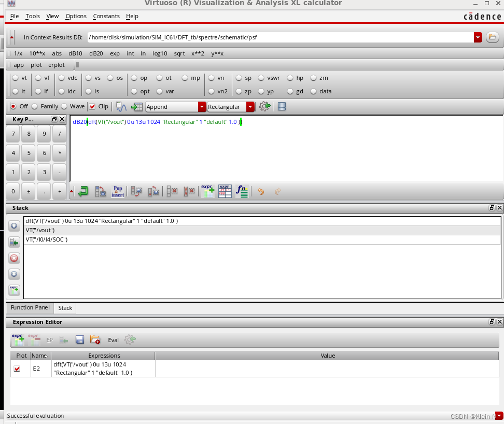Click the swap buffer and stack icon
The height and width of the screenshot is (424, 504).
[x=101, y=191]
